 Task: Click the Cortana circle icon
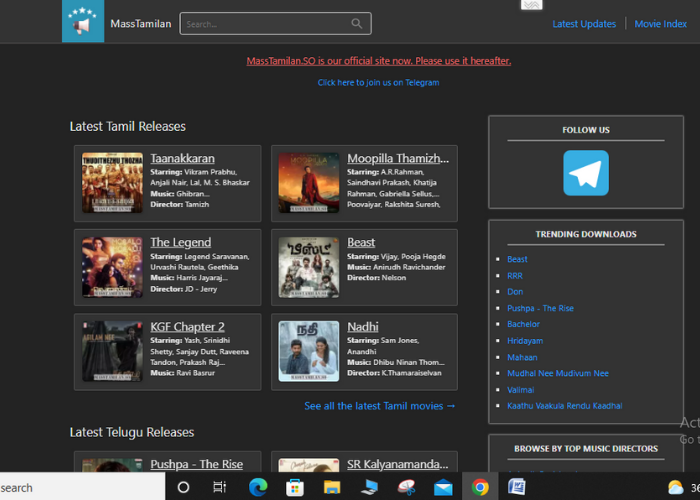[183, 487]
